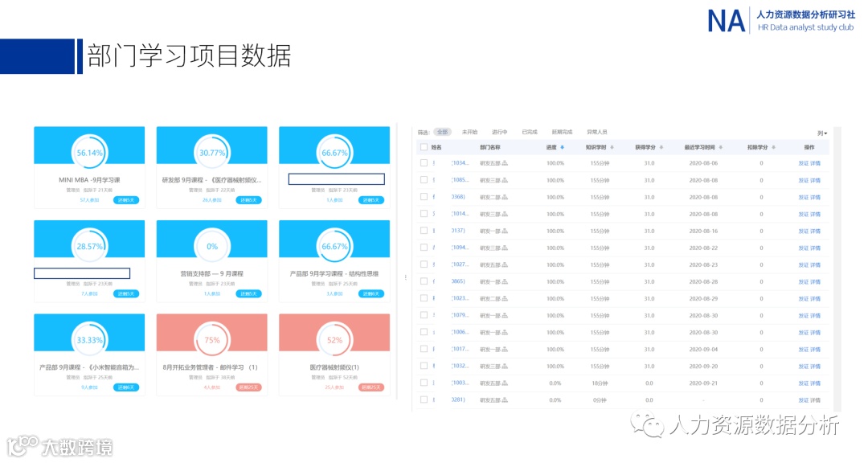Tick the select-all checkbox beside 姓名
Image resolution: width=868 pixels, height=463 pixels.
[x=424, y=147]
